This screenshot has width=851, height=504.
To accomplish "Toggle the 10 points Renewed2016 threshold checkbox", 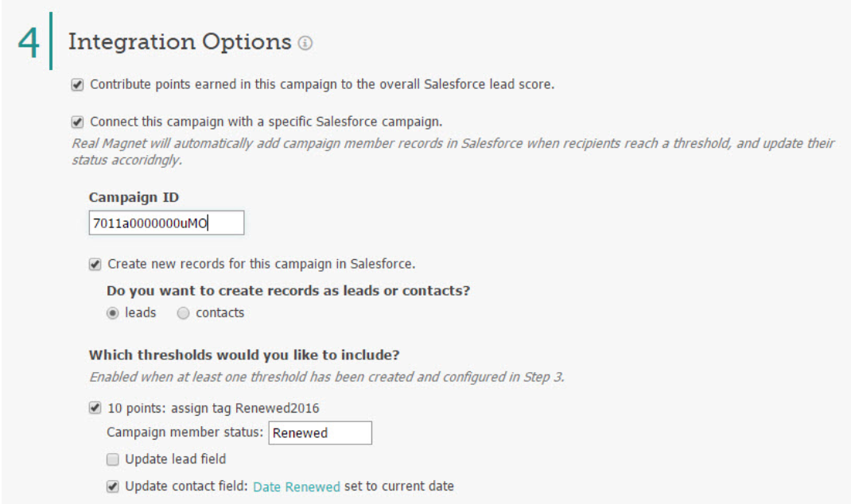I will (x=95, y=408).
